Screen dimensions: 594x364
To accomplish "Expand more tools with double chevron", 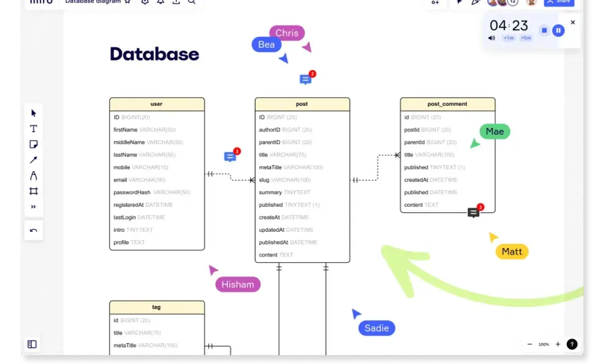I will pos(33,206).
